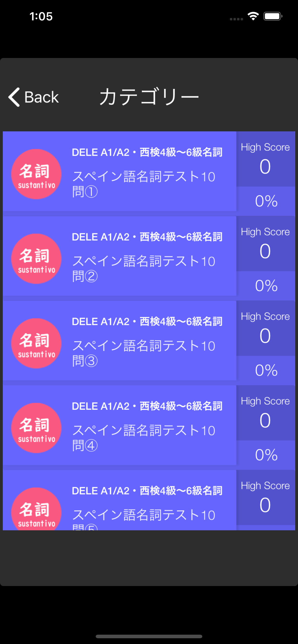Viewport: 298px width, 644px height.
Task: Tap the 名詞 sustantivo icon for test ③
Action: point(36,343)
